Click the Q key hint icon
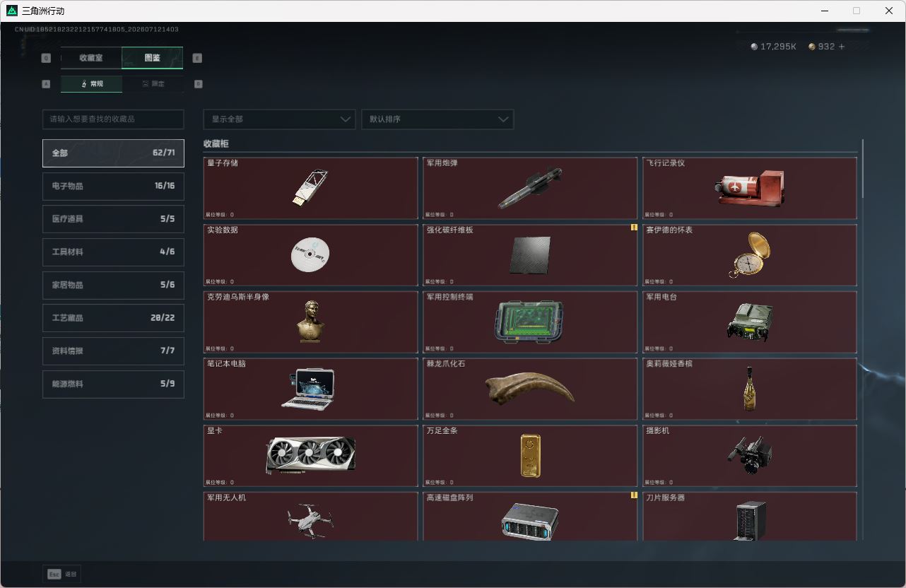This screenshot has width=906, height=588. click(47, 58)
